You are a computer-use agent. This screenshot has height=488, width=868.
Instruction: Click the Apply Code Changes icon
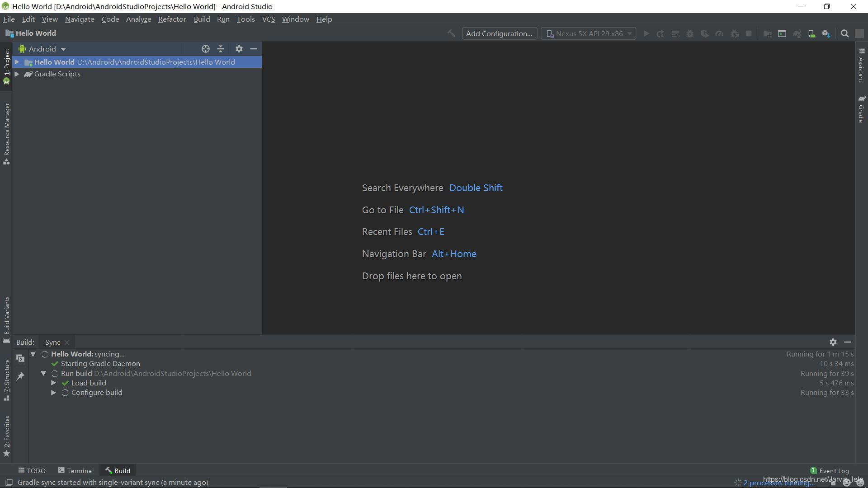(x=675, y=33)
